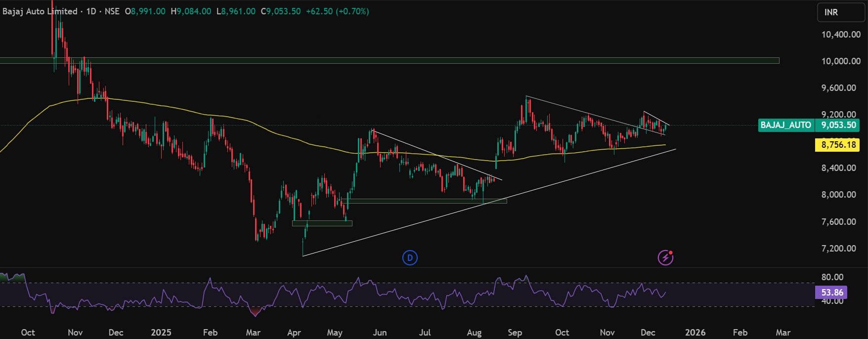Click the NSE exchange label

[112, 11]
